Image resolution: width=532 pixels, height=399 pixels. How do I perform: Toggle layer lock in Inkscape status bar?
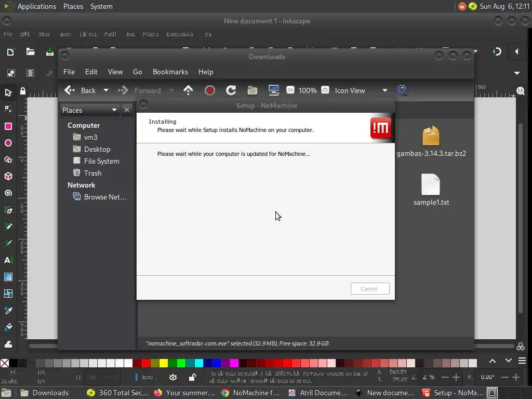[192, 377]
